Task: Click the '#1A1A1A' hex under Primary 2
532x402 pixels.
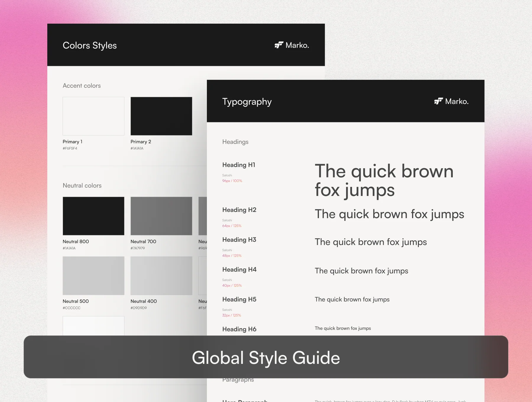Action: click(137, 148)
